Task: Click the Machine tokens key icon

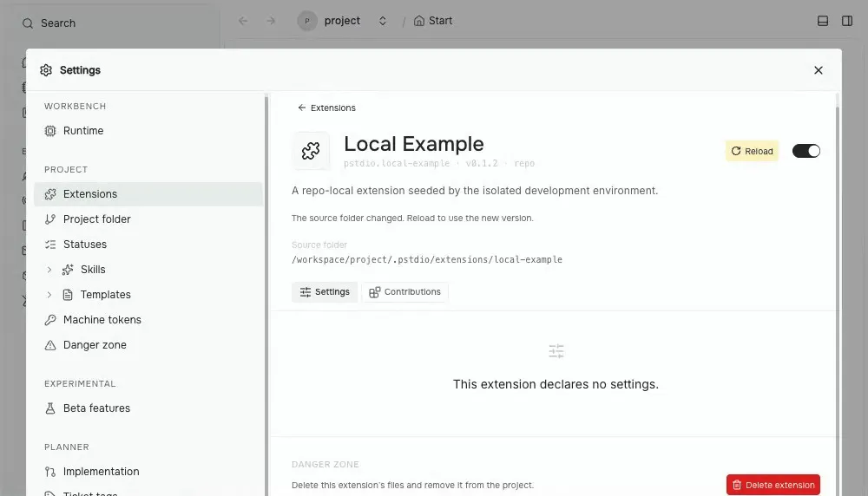Action: (x=50, y=320)
